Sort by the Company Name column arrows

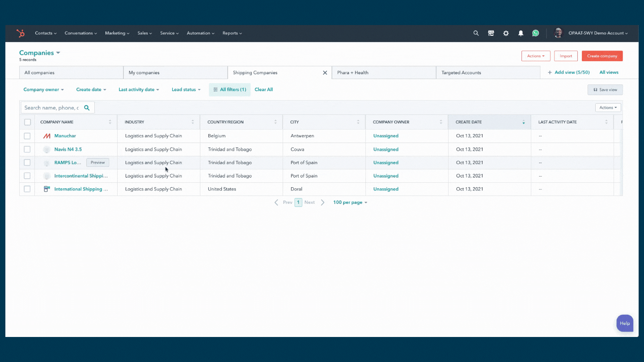point(110,122)
